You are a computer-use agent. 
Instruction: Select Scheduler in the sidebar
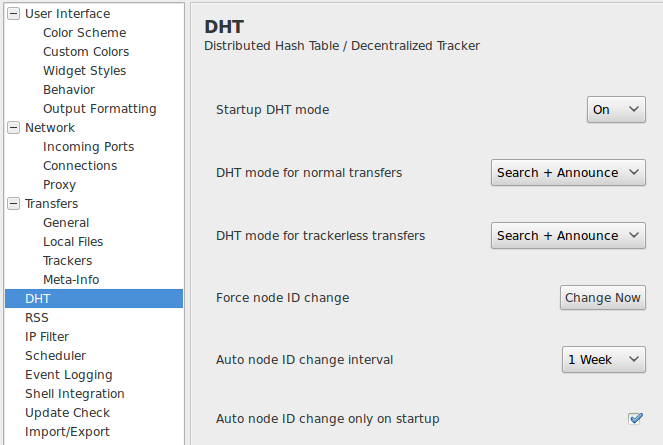click(x=55, y=356)
